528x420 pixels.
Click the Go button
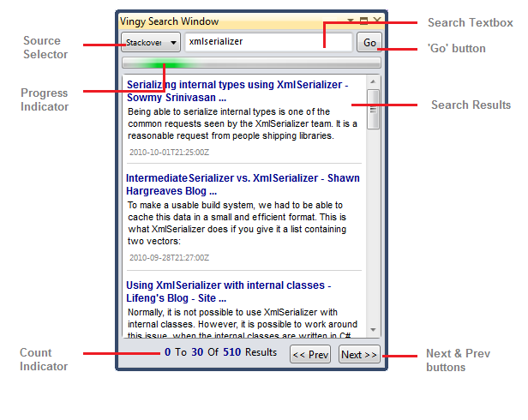point(369,42)
